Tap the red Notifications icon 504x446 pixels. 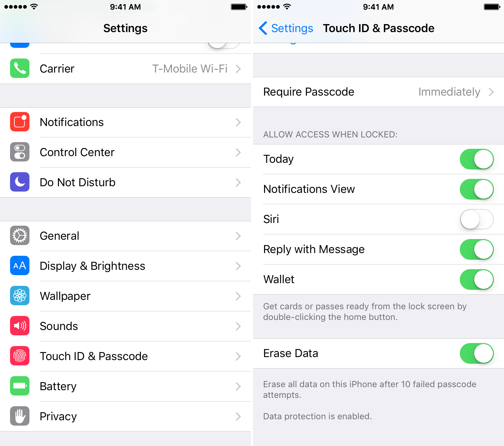(20, 122)
